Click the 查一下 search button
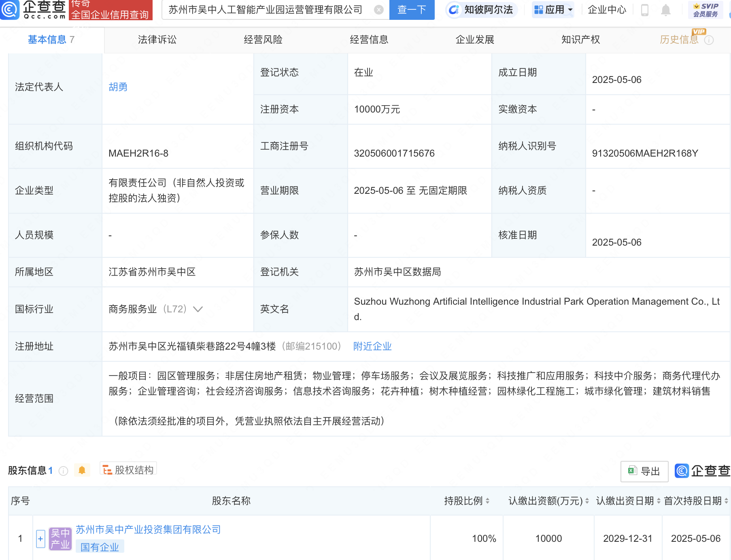The image size is (731, 560). (412, 10)
